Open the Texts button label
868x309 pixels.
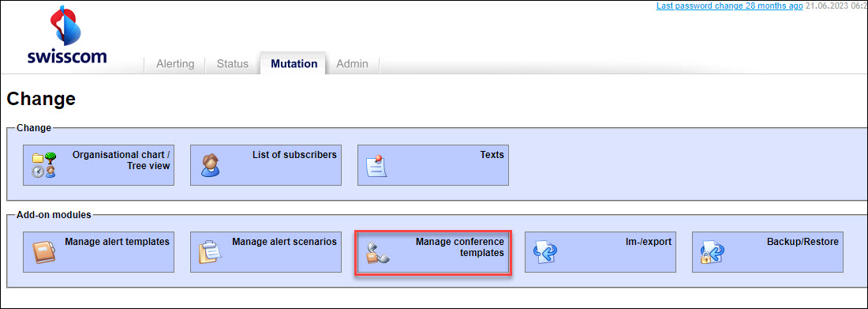tap(492, 155)
